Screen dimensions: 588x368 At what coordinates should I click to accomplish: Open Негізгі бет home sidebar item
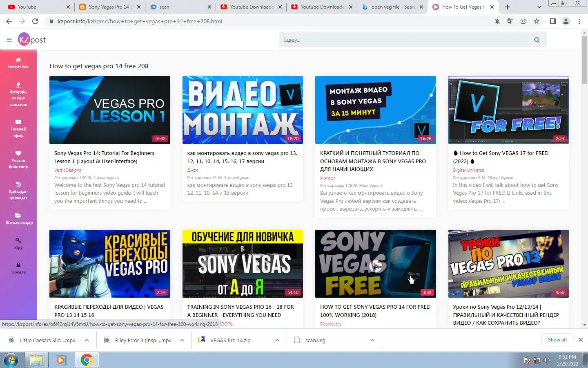(x=18, y=63)
